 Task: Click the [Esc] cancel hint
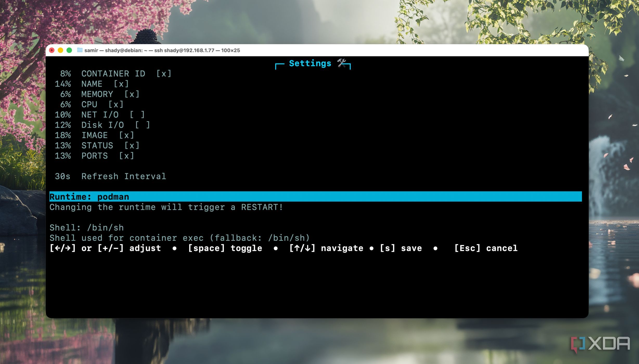(x=486, y=248)
